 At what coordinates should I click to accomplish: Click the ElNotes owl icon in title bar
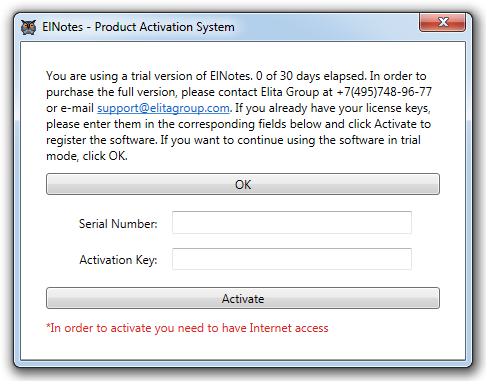click(x=28, y=27)
